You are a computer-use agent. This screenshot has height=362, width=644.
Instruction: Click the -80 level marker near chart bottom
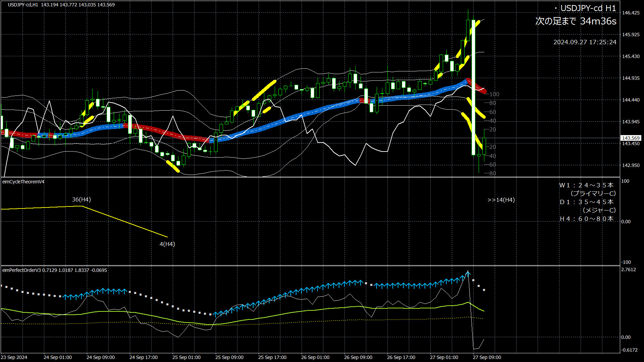coord(492,173)
